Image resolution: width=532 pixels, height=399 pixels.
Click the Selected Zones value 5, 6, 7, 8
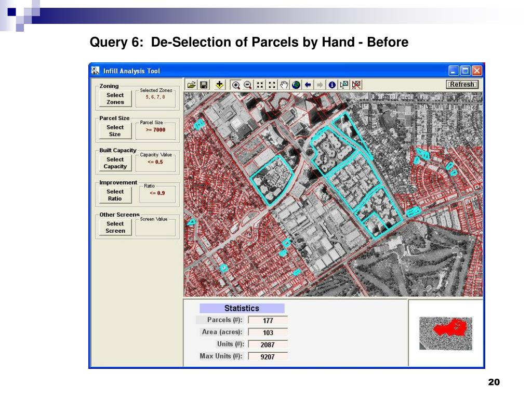(155, 97)
